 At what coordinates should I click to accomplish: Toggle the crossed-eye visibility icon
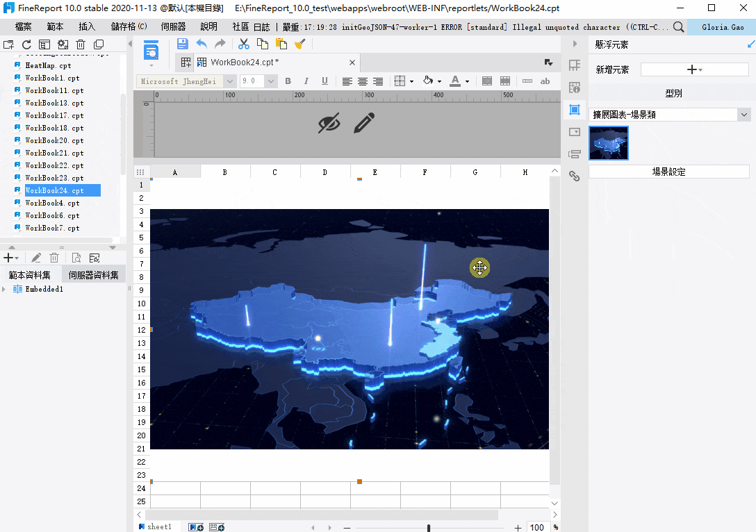pos(329,123)
